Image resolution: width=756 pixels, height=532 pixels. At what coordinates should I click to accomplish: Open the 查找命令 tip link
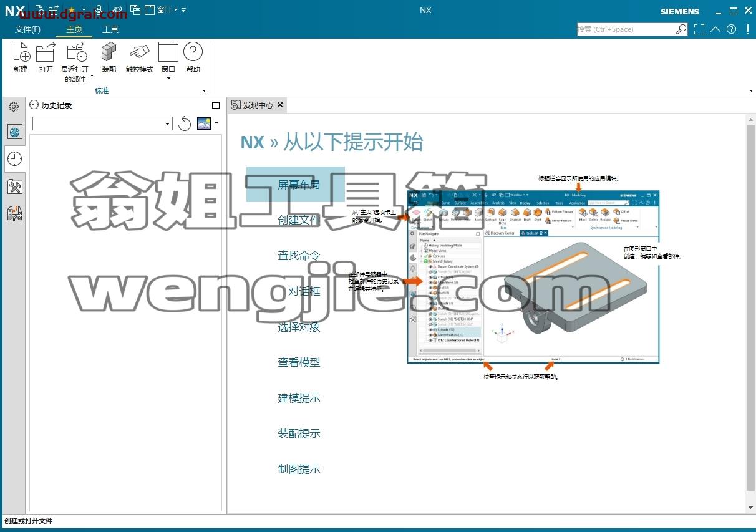coord(299,256)
